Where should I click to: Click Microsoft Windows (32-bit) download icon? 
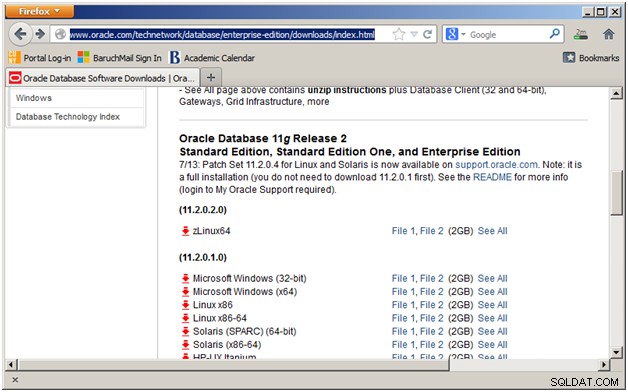185,278
